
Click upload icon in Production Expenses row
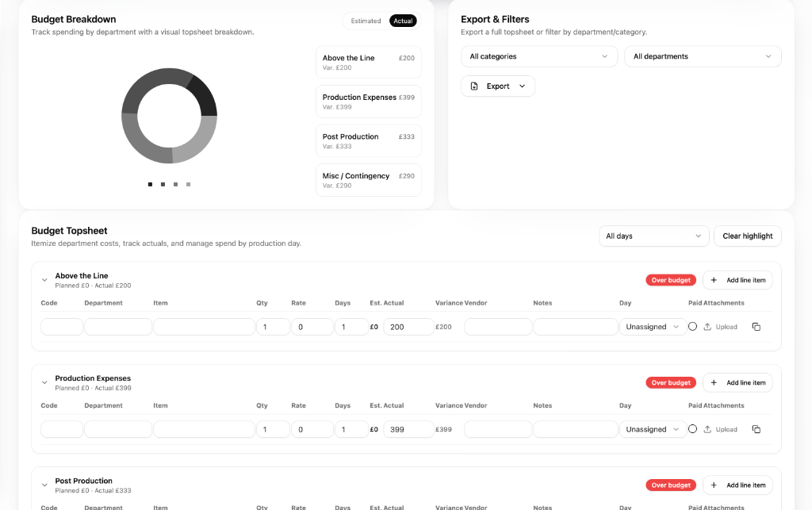[707, 429]
